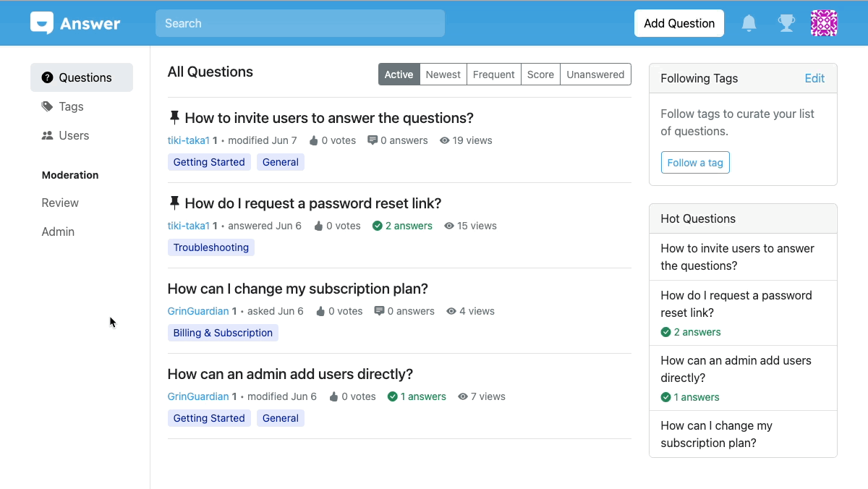
Task: Open Review under Moderation
Action: tap(60, 203)
